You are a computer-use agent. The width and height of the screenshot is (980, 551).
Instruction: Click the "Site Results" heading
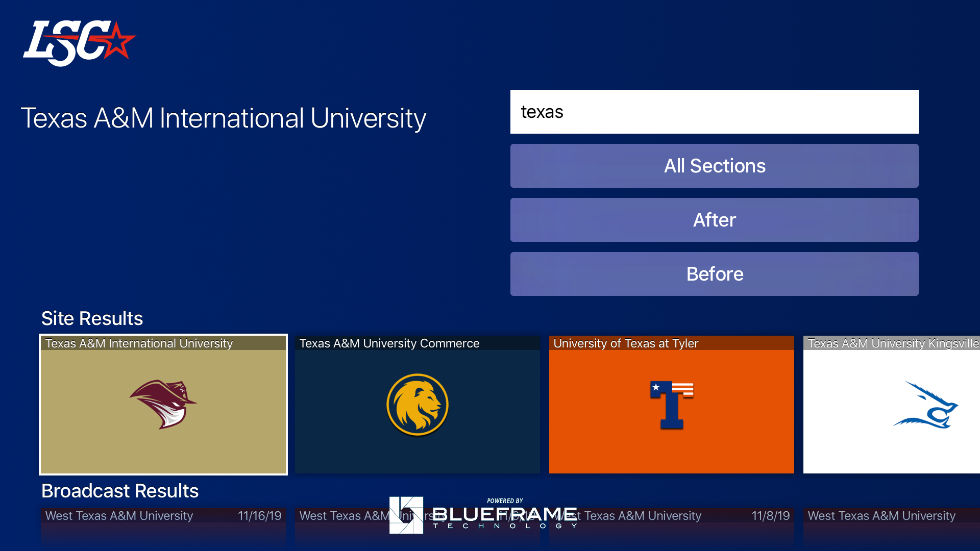pos(92,318)
